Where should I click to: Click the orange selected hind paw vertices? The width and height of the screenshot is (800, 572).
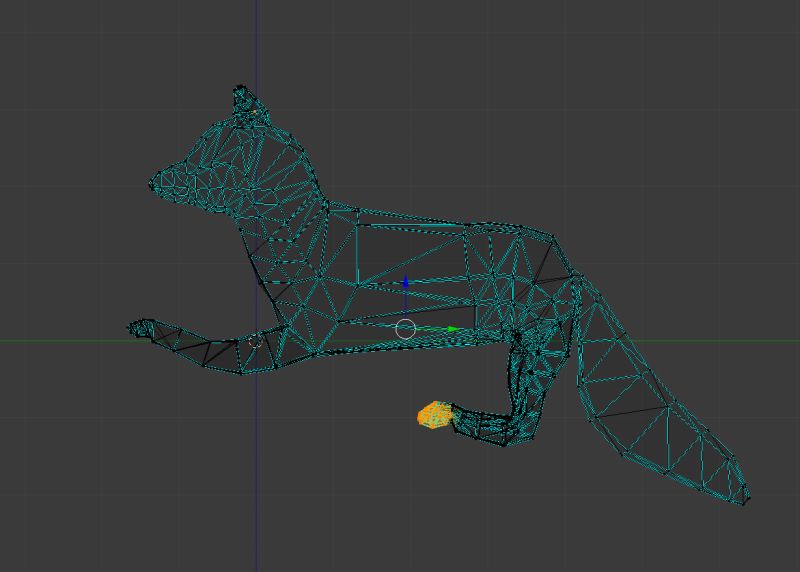pyautogui.click(x=435, y=415)
